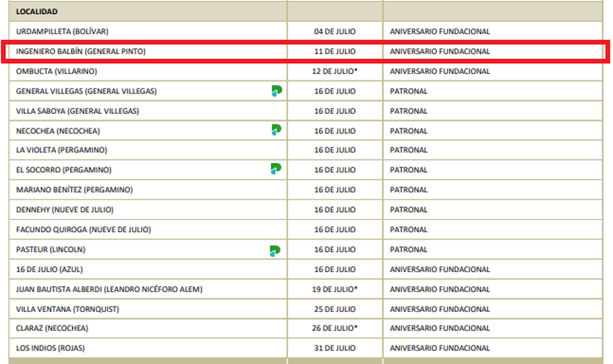The image size is (613, 364).
Task: Select Facundo Quiroga (Nueve de Julio) text
Action: (x=83, y=230)
